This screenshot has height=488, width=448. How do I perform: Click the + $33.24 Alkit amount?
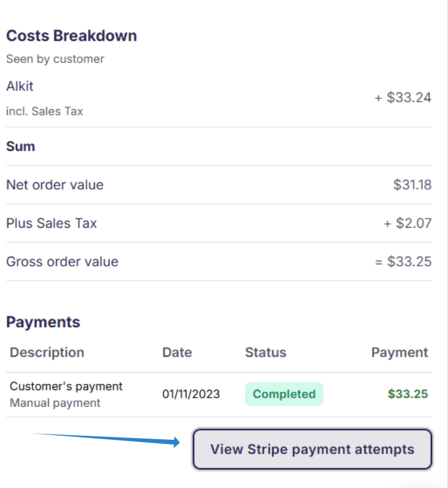click(402, 98)
